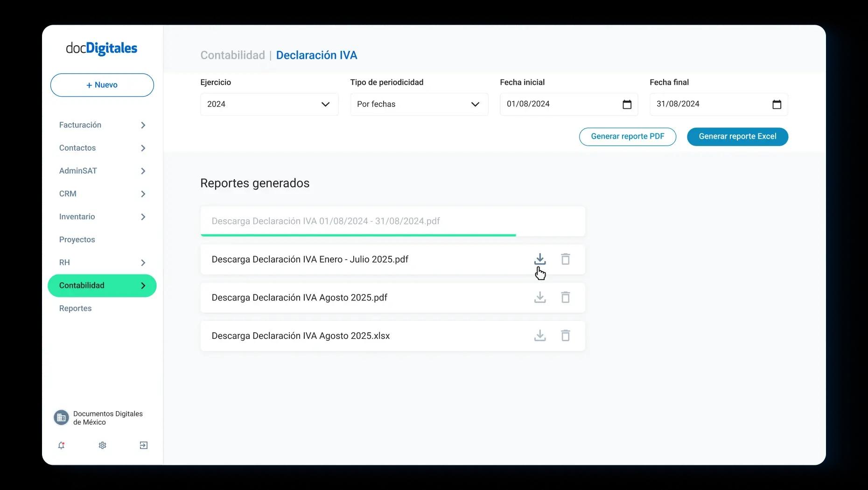Viewport: 868px width, 490px height.
Task: Expand the Facturación menu chevron
Action: tap(143, 125)
